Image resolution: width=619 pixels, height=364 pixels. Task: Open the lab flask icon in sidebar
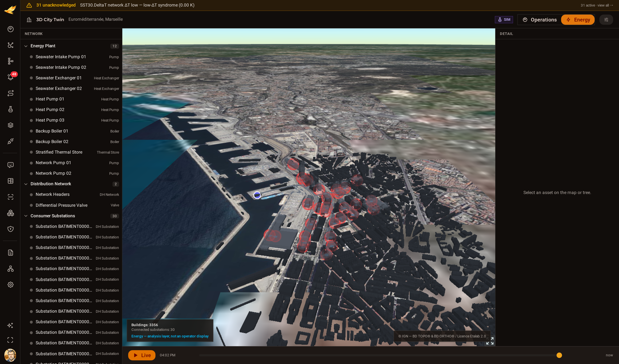(10, 109)
